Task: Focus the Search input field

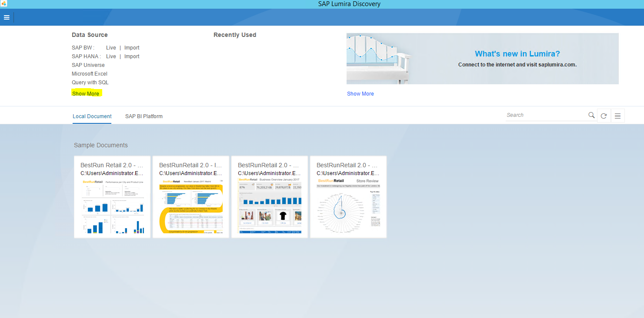Action: [x=547, y=115]
